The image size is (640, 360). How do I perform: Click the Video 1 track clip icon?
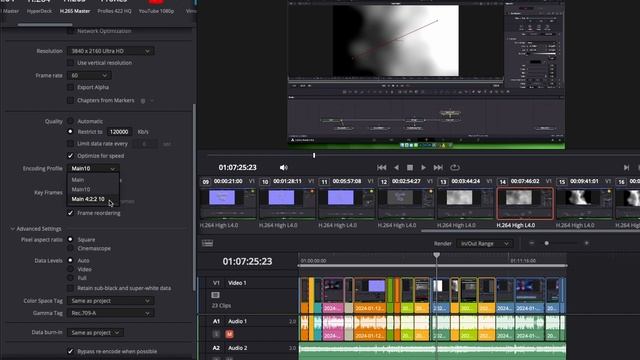coord(216,295)
